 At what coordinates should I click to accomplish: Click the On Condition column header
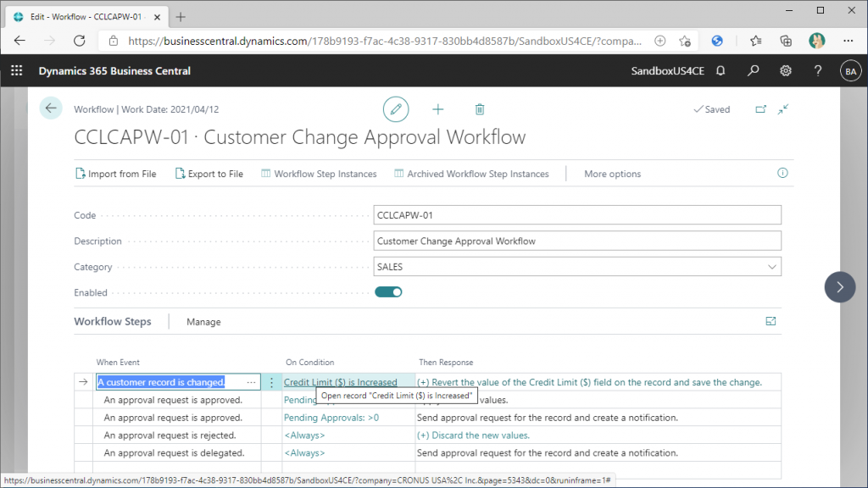[x=310, y=363]
